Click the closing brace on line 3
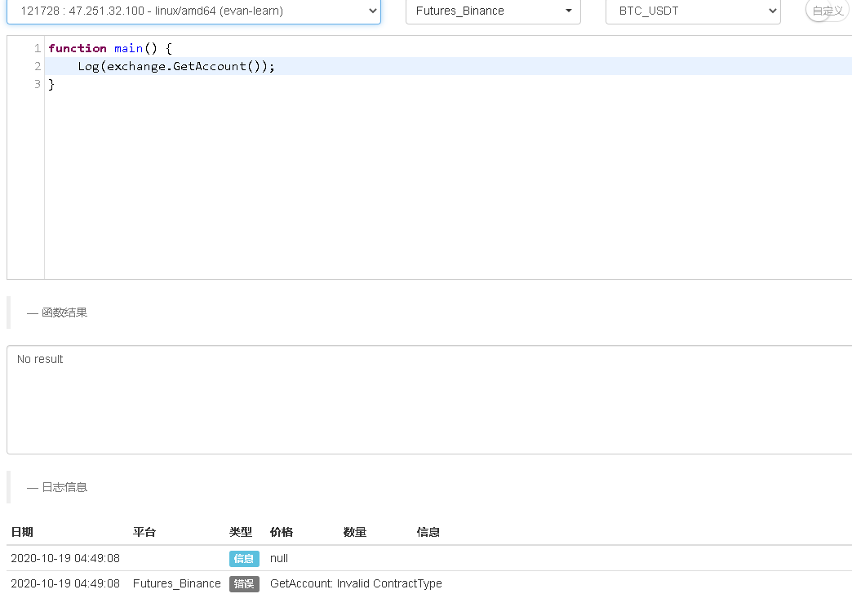Viewport: 852px width, 616px height. 51,84
